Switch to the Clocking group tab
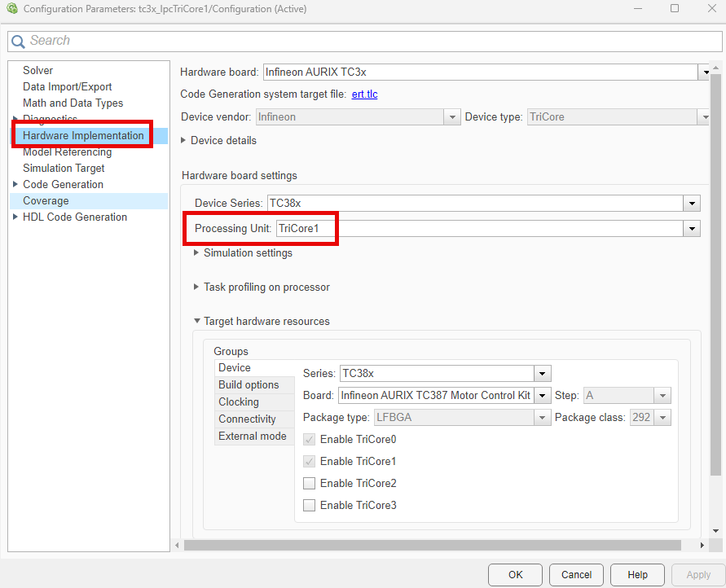Viewport: 726px width, 588px height. click(x=238, y=402)
